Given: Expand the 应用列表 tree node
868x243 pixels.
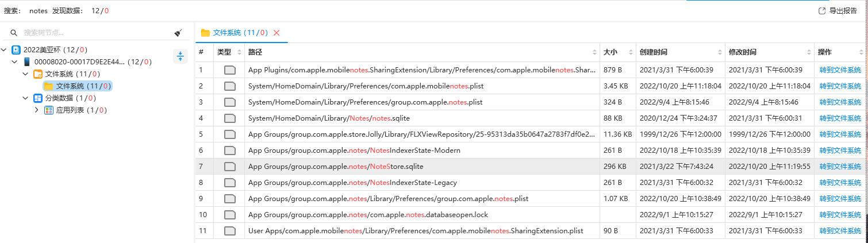Looking at the screenshot, I should tap(37, 110).
